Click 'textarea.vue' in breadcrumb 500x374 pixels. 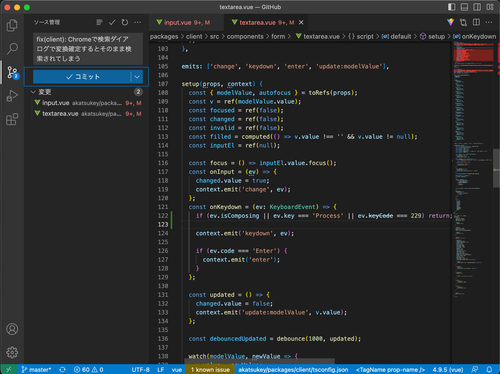318,36
